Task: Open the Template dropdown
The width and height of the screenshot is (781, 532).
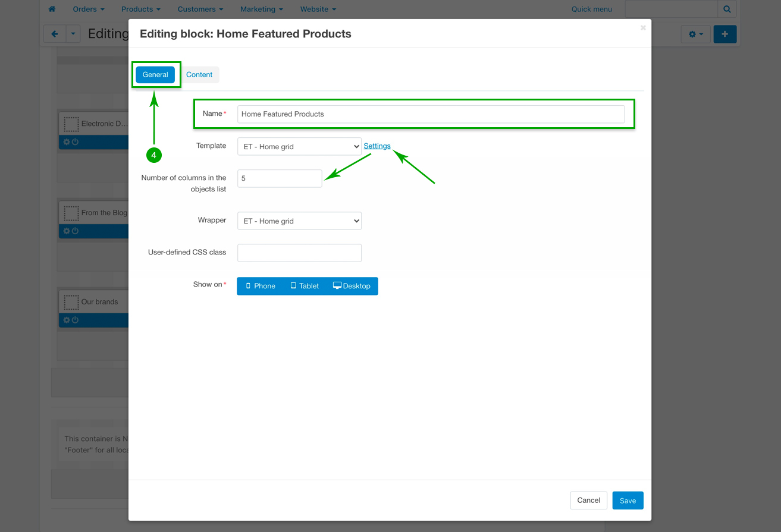Action: pyautogui.click(x=299, y=147)
